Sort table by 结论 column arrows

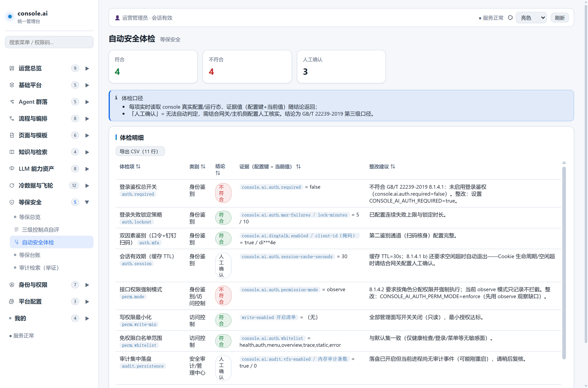coord(218,173)
